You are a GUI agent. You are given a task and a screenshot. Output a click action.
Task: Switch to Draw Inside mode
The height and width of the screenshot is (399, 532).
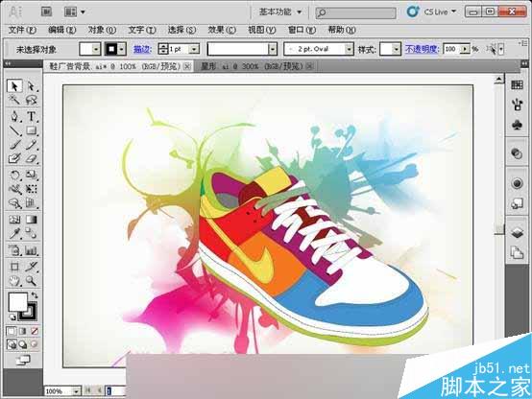point(34,344)
